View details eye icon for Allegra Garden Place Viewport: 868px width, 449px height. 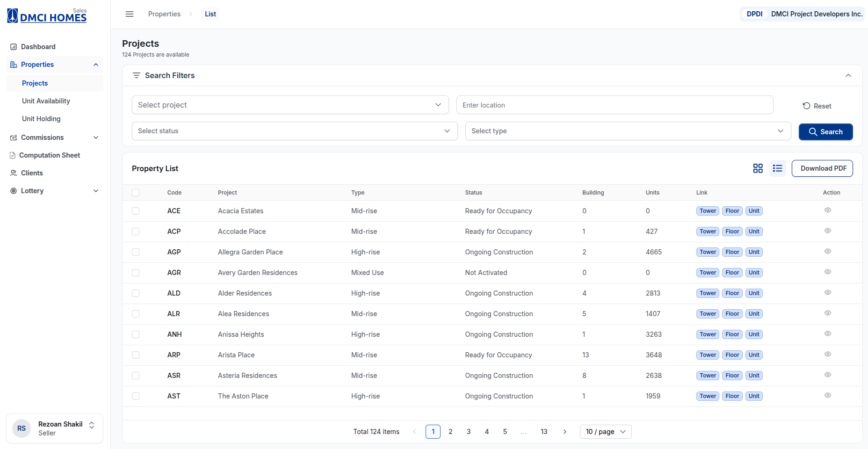click(827, 252)
